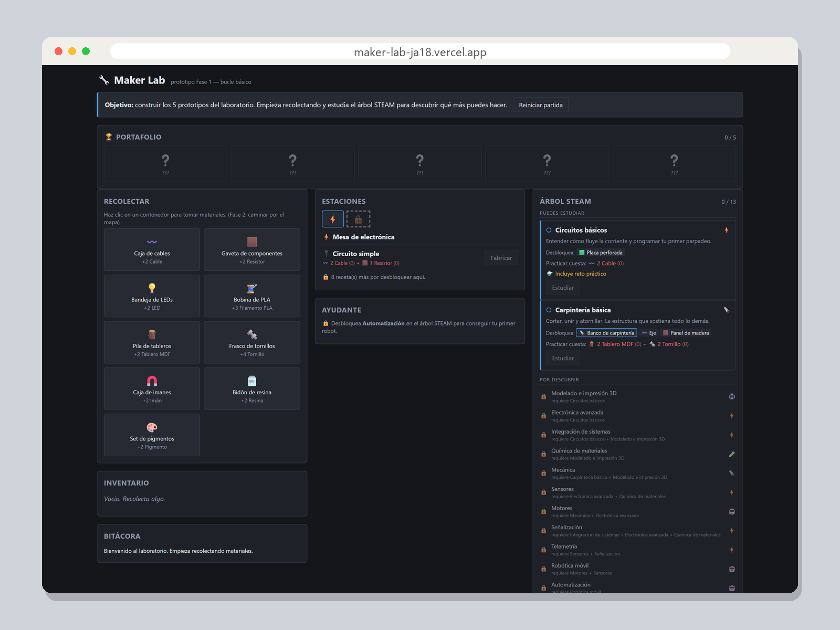Click the Set de pigmentos palette icon

pyautogui.click(x=152, y=427)
